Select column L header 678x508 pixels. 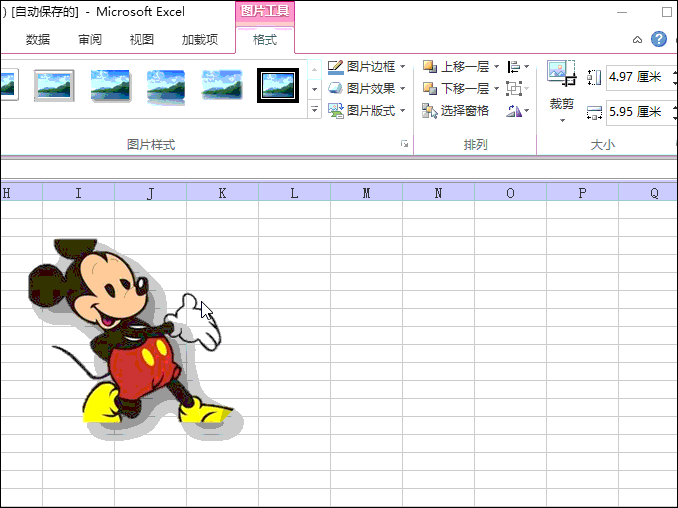(294, 193)
